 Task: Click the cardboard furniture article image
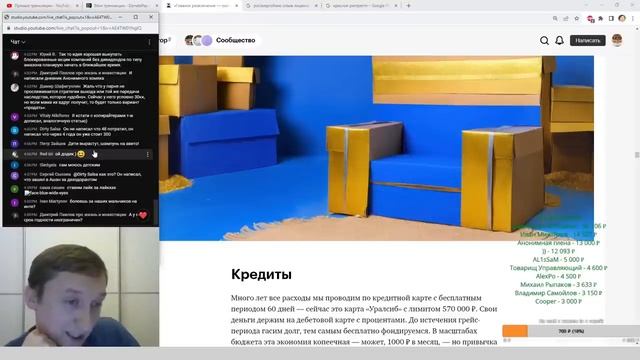376,148
